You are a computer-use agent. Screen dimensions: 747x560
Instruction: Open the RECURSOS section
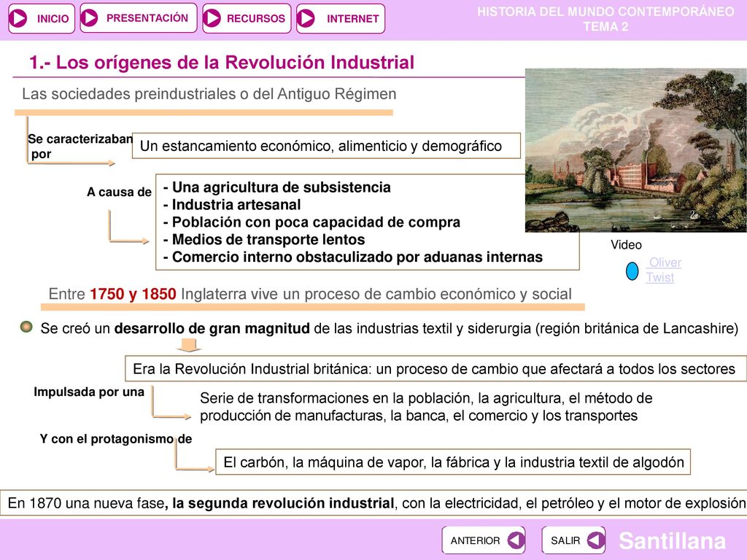[x=247, y=18]
